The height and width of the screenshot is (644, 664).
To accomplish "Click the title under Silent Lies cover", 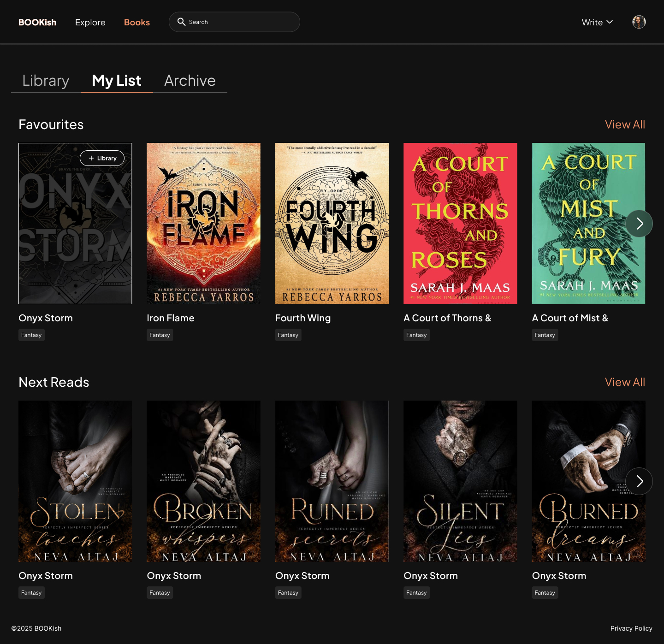I will pyautogui.click(x=431, y=576).
